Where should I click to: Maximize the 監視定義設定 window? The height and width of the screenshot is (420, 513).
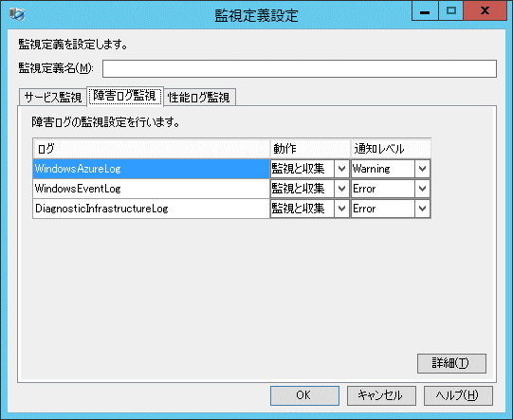[451, 10]
